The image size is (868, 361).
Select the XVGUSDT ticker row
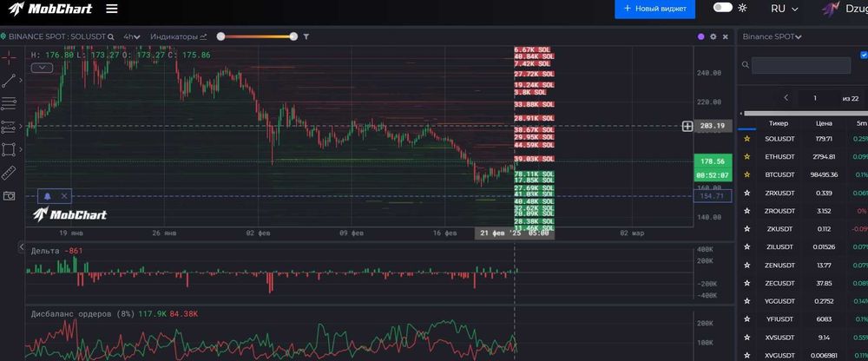tap(803, 354)
